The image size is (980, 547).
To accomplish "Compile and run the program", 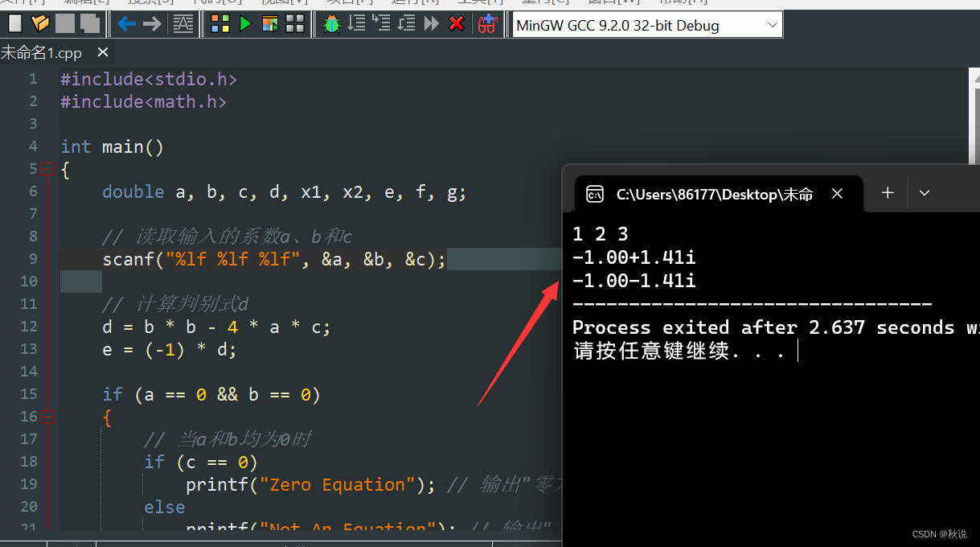I will point(270,24).
